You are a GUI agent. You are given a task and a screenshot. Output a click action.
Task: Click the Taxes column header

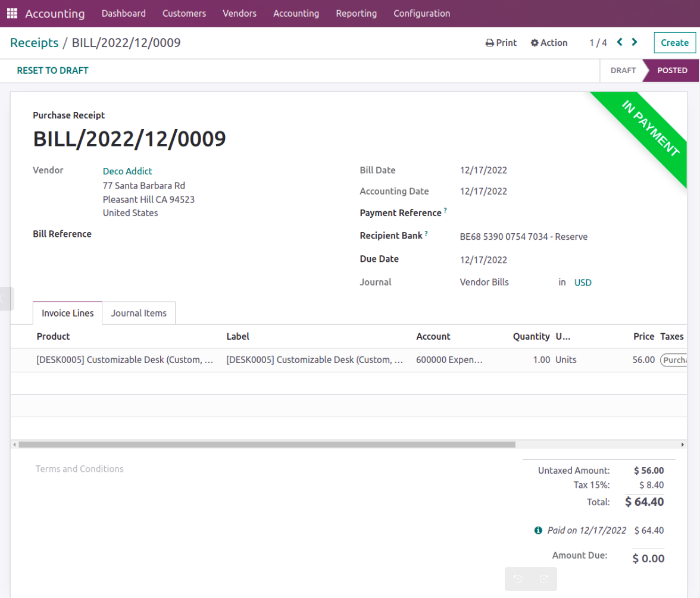click(672, 337)
